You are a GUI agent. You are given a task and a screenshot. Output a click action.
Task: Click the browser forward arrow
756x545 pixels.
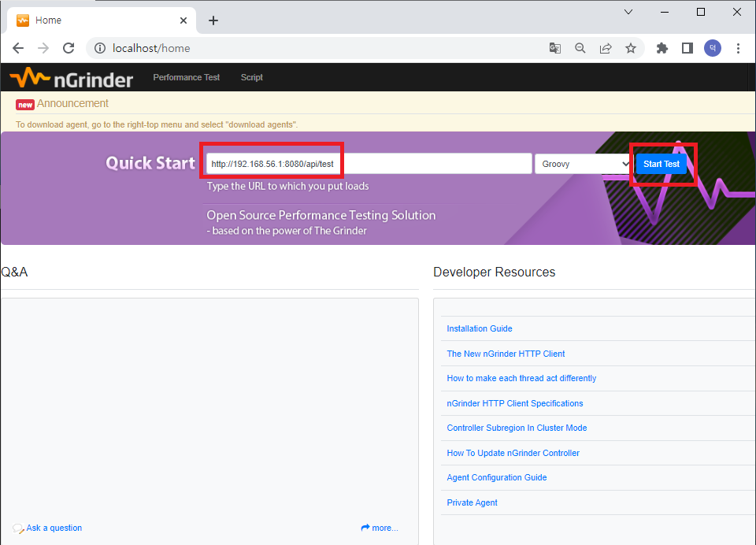pos(43,48)
